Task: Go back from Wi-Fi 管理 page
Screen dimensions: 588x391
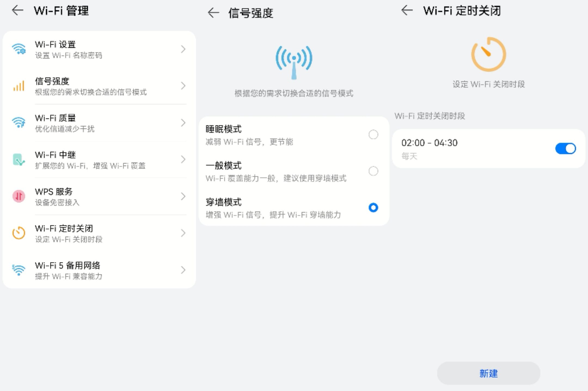Action: [18, 11]
